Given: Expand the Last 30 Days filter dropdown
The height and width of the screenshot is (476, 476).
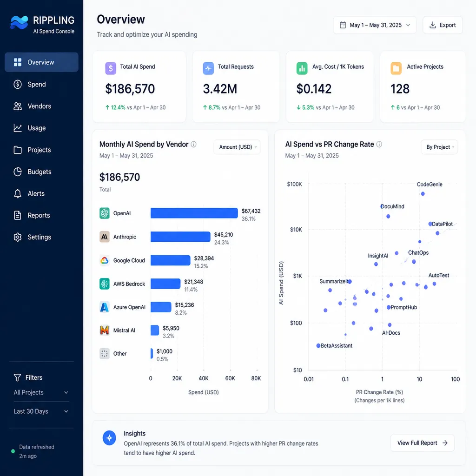Looking at the screenshot, I should point(41,411).
